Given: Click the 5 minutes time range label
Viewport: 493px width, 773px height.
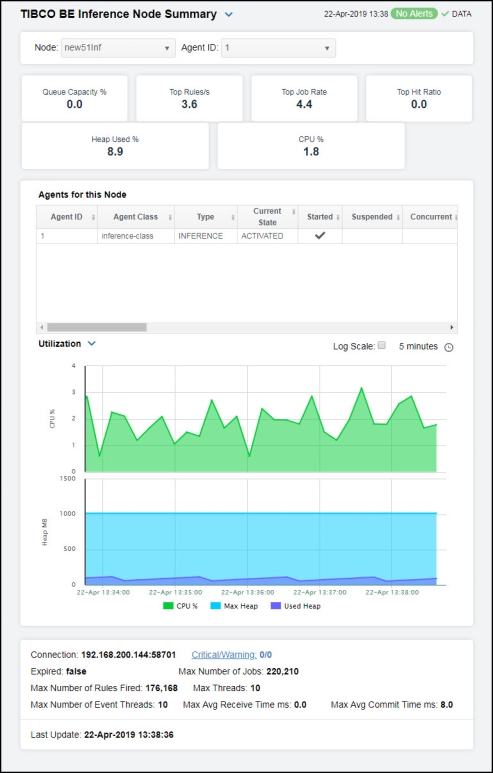Looking at the screenshot, I should pos(418,347).
